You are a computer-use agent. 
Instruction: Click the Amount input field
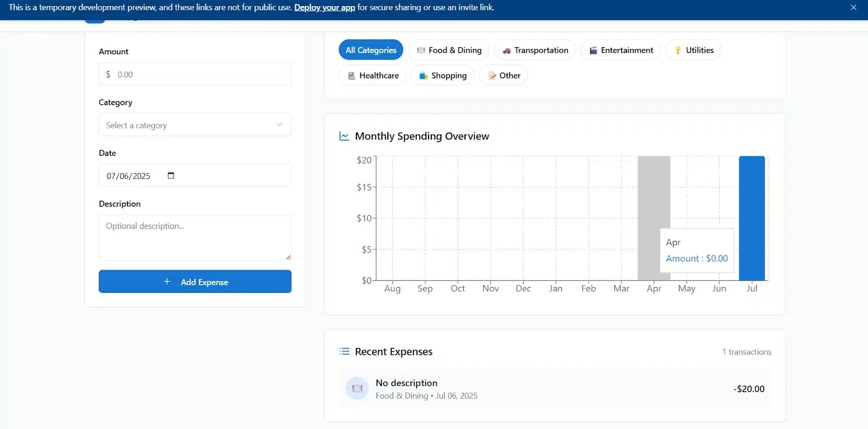pos(195,74)
